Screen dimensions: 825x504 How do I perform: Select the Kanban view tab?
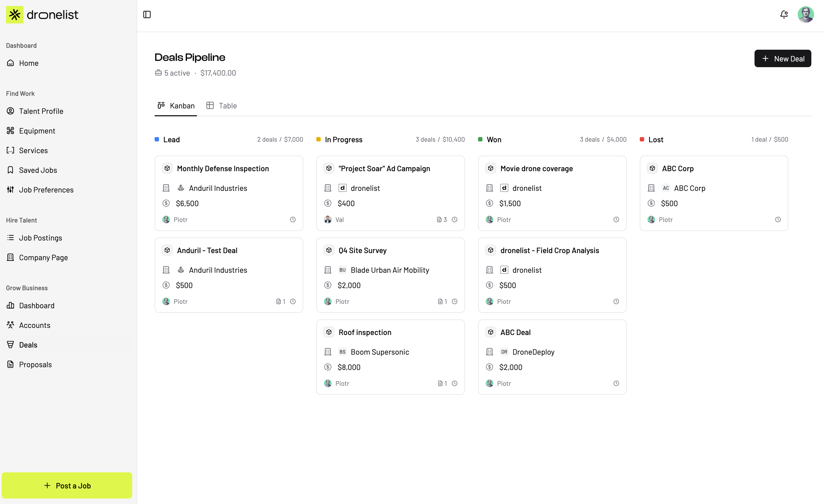[176, 106]
